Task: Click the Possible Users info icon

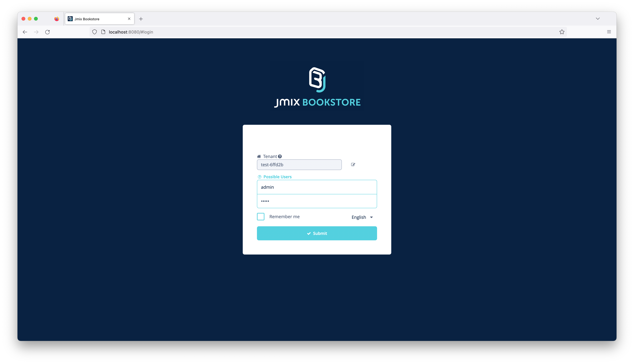Action: (260, 176)
